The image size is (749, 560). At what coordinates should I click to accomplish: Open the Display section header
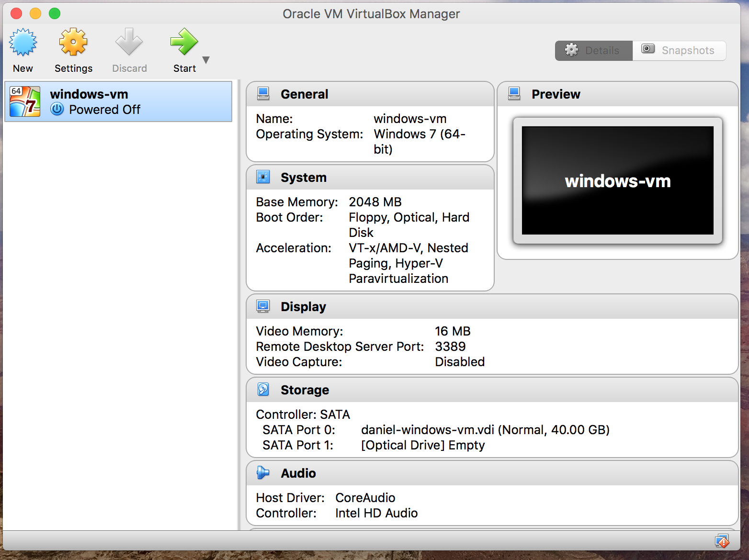(492, 306)
